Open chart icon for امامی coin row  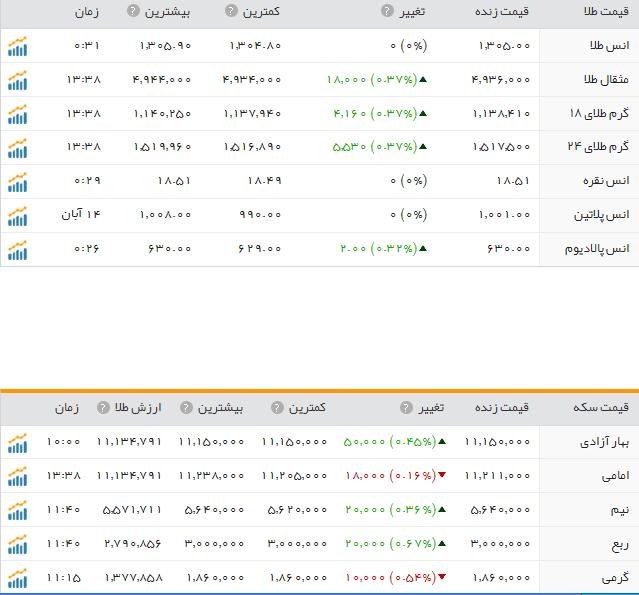pyautogui.click(x=17, y=476)
